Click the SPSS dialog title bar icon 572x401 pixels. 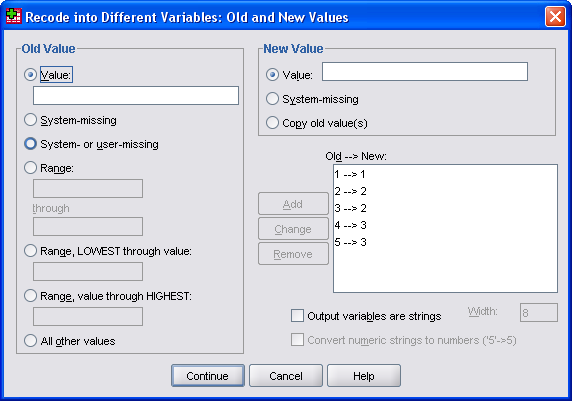coord(13,17)
